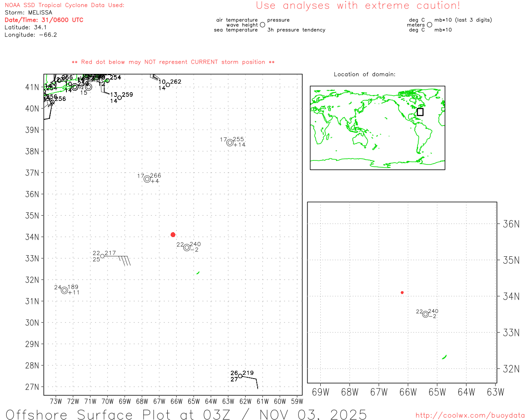Pick the station circle with pressure 217
The height and width of the screenshot is (420, 525).
coord(103,256)
